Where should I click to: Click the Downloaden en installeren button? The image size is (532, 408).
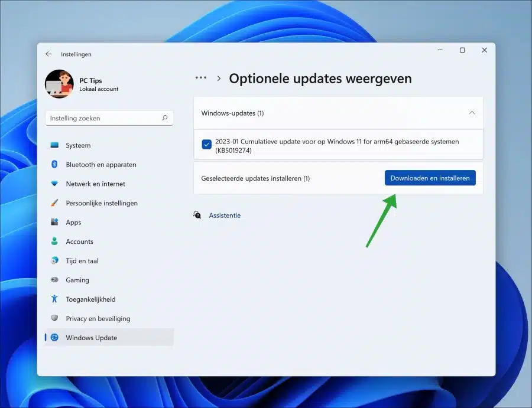pos(430,178)
